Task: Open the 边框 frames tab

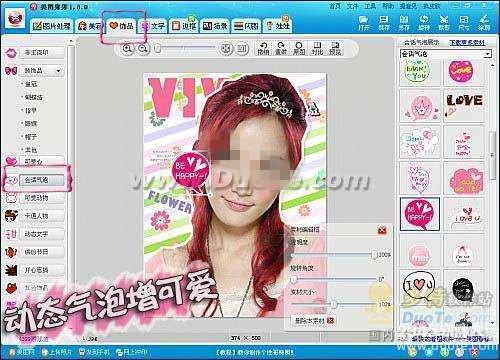Action: [184, 26]
